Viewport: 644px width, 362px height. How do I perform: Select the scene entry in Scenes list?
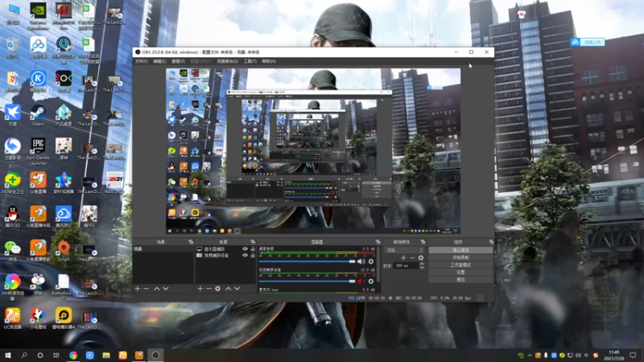click(x=163, y=249)
